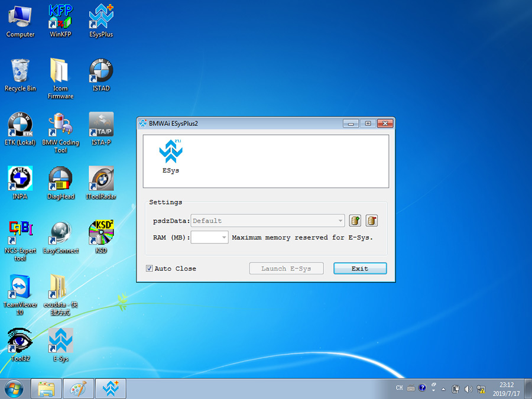Image resolution: width=532 pixels, height=399 pixels.
Task: Close the BMWAi ESysPlus2 window
Action: point(385,124)
